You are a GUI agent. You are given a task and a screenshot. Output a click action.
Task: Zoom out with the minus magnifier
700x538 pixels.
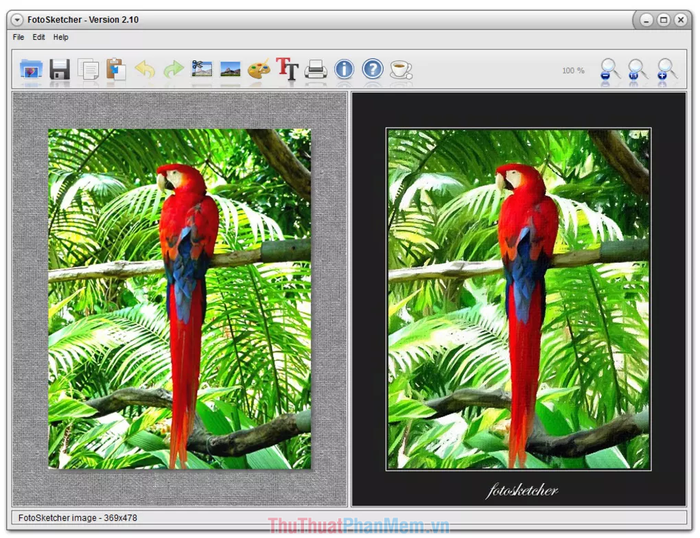click(609, 69)
